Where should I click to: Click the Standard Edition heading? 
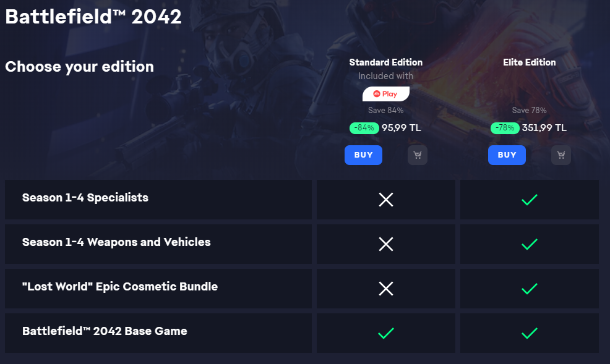point(385,62)
